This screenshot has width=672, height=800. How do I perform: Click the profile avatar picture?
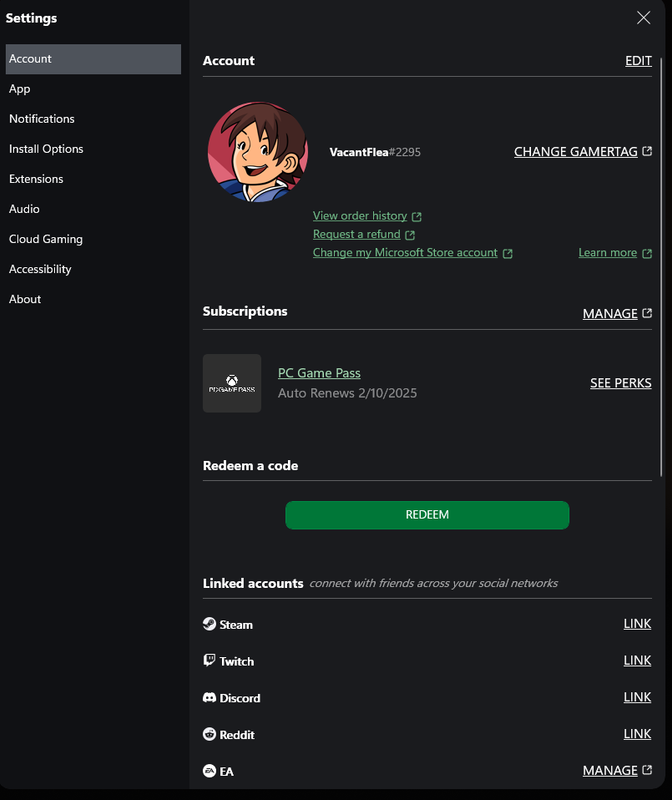click(258, 152)
